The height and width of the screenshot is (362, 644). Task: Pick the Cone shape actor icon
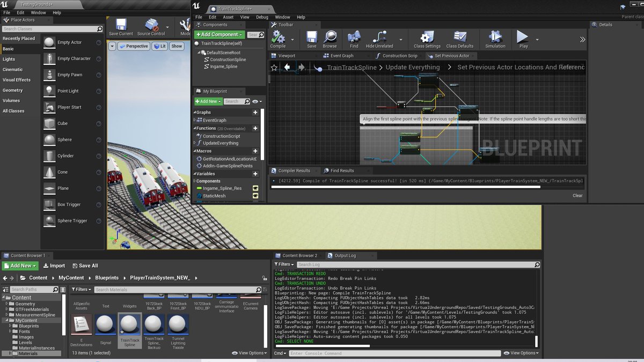(x=49, y=172)
